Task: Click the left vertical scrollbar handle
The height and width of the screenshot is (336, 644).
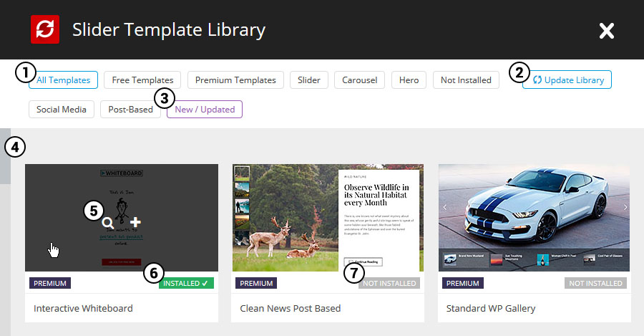Action: pos(5,156)
